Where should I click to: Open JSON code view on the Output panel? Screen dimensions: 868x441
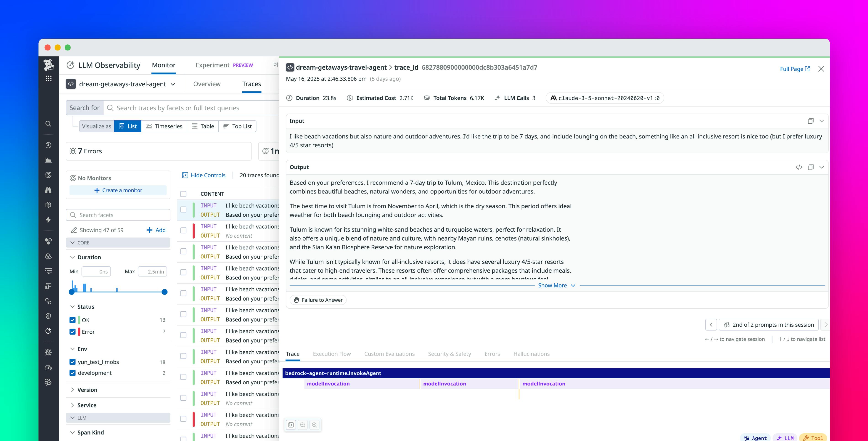(x=799, y=167)
